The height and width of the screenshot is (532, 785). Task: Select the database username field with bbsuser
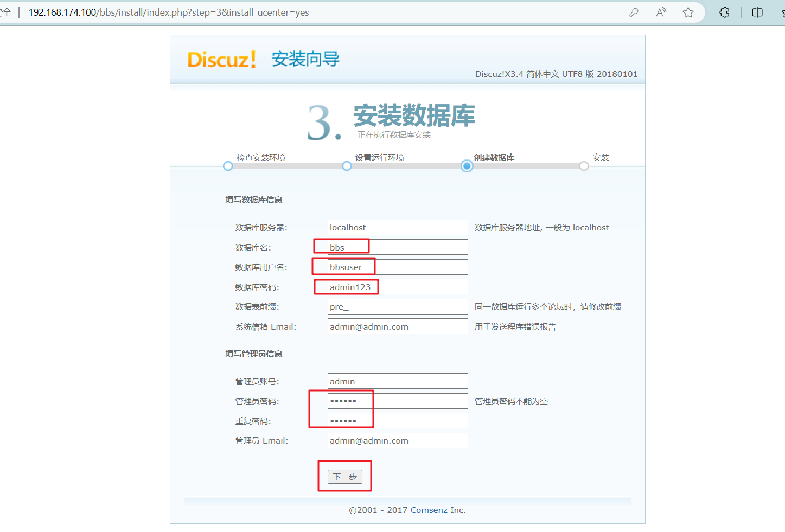[x=398, y=267]
